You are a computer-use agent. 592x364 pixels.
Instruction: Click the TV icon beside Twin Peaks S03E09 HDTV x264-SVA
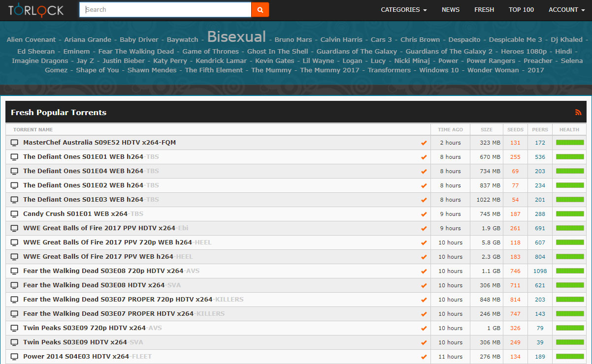pyautogui.click(x=14, y=342)
